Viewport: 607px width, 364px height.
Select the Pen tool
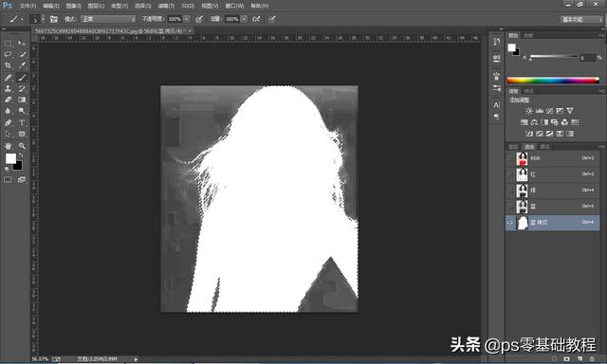pyautogui.click(x=9, y=122)
